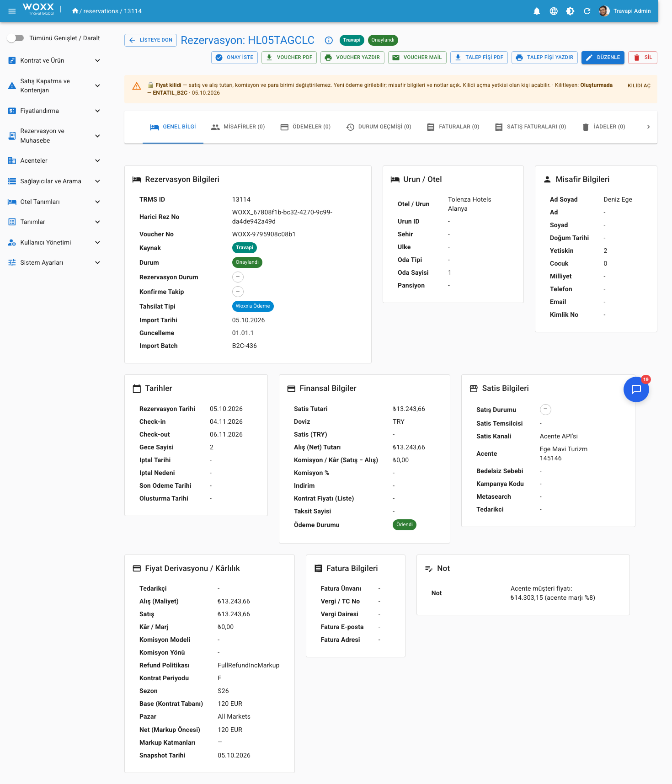
Task: Expand the Sistem Ayarları menu
Action: coord(54,262)
